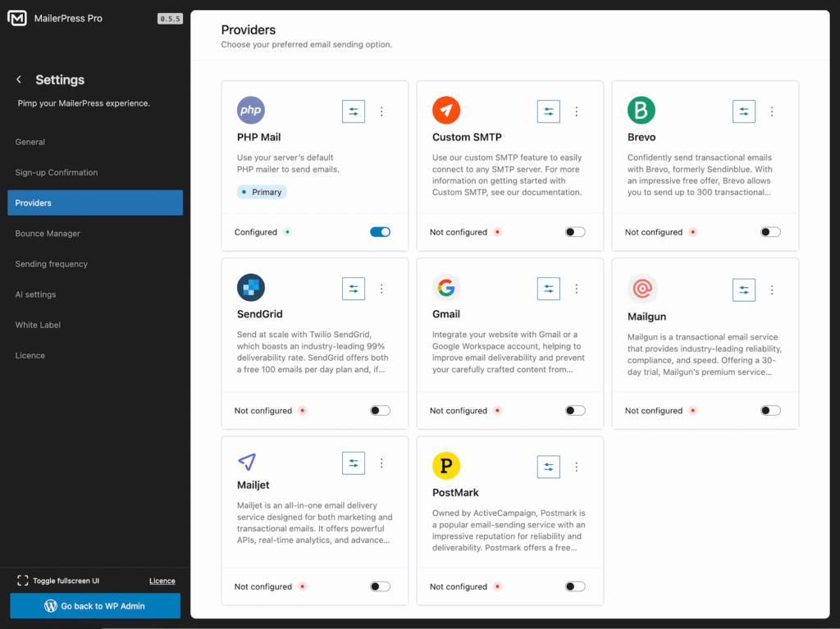Open Gmail configuration sliders icon
840x629 pixels.
click(548, 289)
